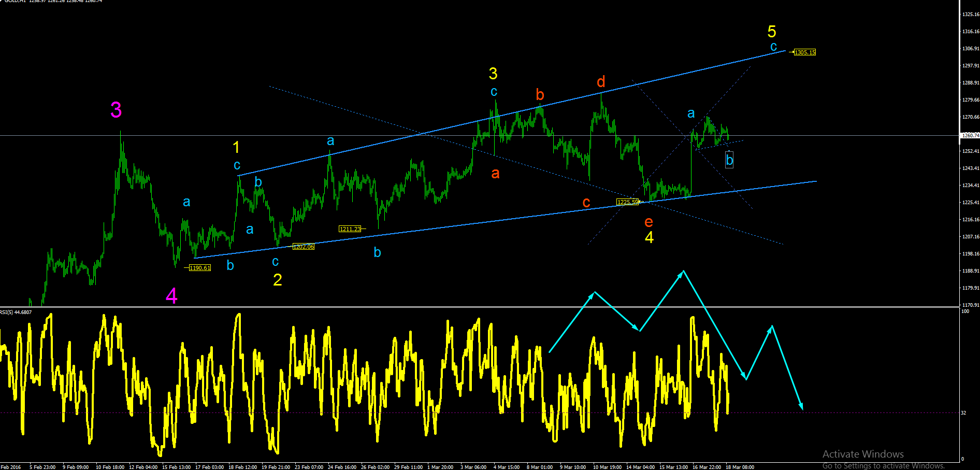Click the 14 Mar 04:00 time label
The image size is (980, 470).
[640, 467]
